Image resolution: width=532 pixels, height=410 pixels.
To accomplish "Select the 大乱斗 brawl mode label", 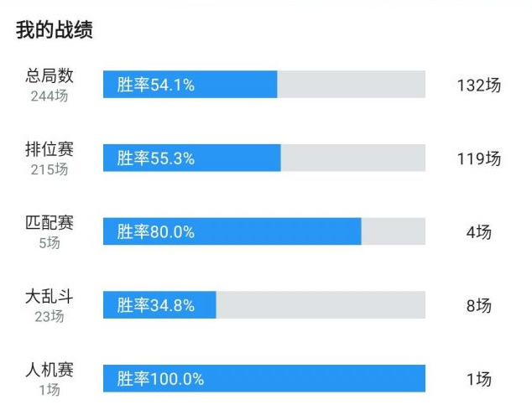I will coord(50,296).
